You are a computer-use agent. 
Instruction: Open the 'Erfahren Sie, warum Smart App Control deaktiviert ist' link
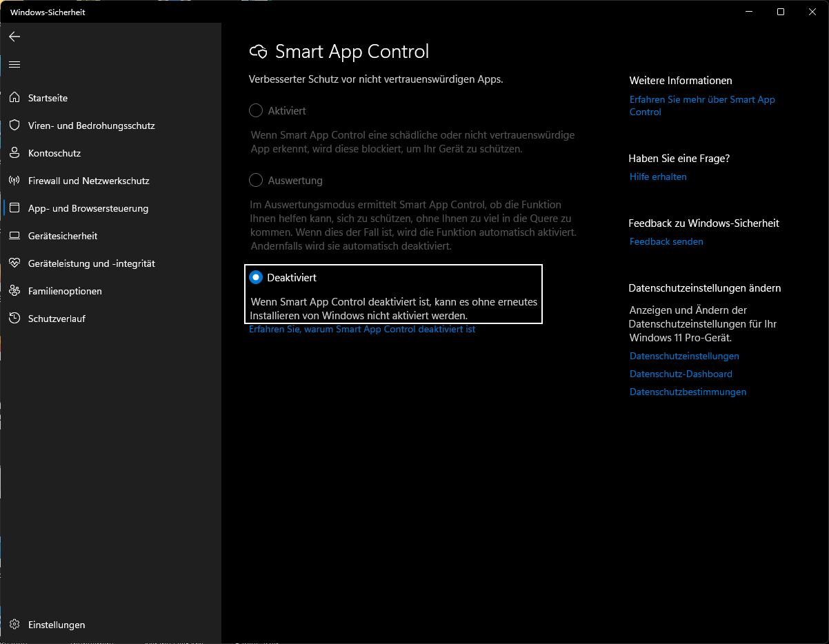click(x=362, y=330)
